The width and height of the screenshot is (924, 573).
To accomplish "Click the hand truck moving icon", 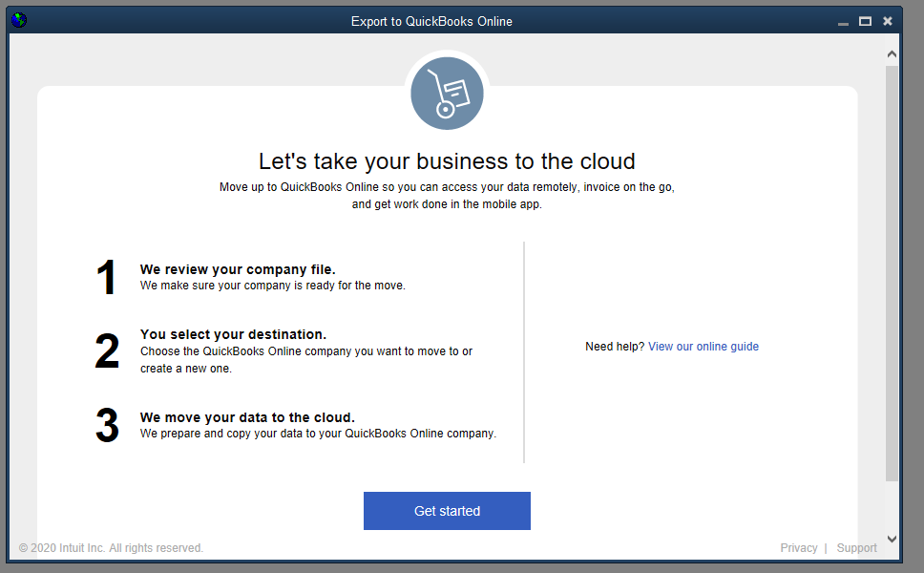I will coord(447,95).
